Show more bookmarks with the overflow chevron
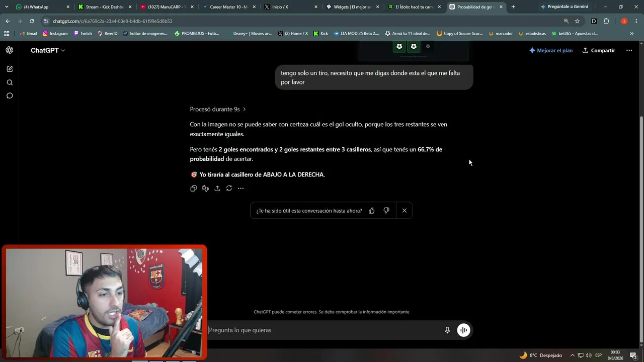Image resolution: width=644 pixels, height=362 pixels. pos(632,34)
